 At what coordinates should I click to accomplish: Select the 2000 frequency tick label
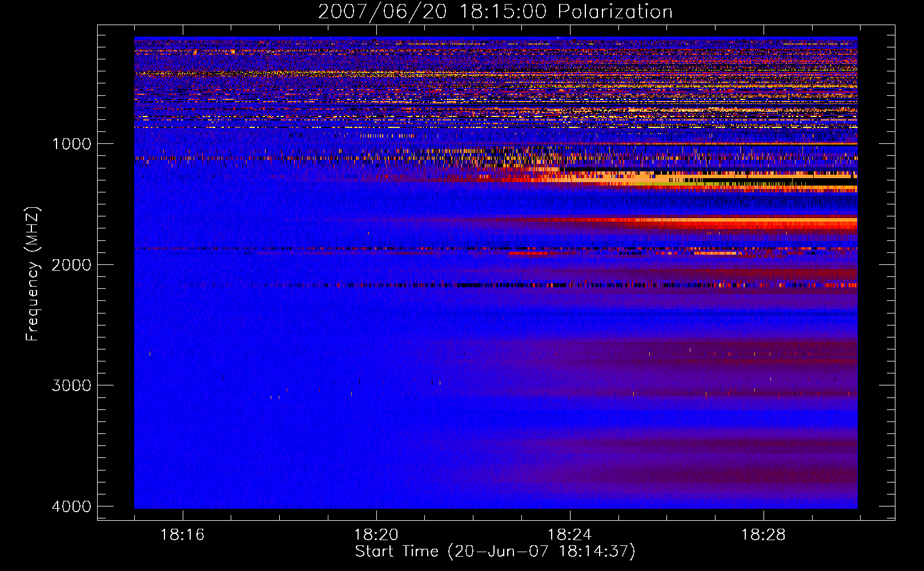[71, 264]
